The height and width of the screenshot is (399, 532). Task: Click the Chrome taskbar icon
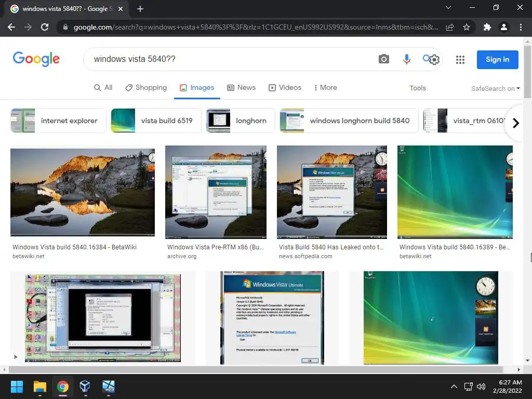[63, 387]
